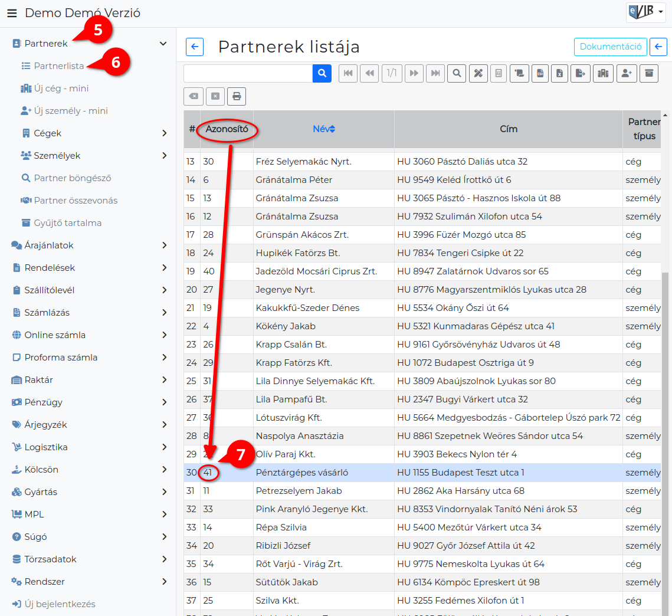
Task: Print the partner list
Action: [237, 96]
